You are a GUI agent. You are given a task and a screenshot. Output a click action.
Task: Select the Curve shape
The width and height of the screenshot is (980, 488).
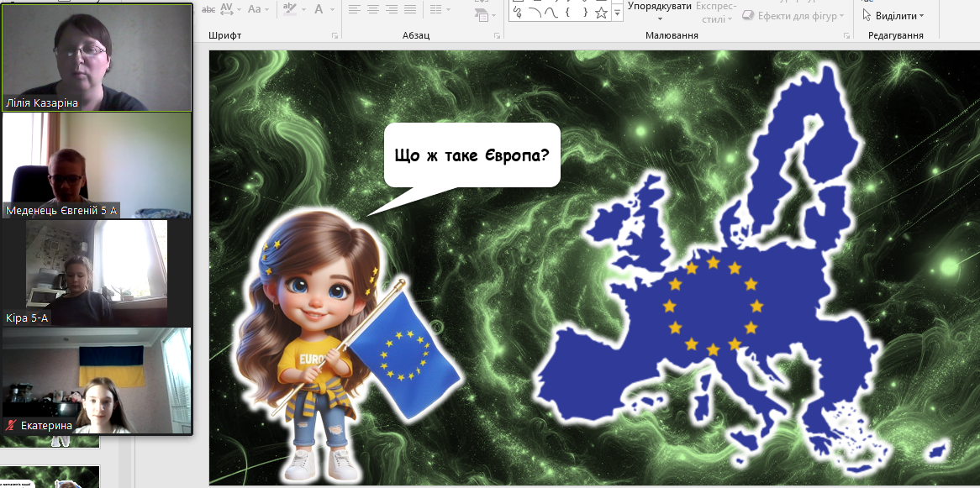coord(551,12)
